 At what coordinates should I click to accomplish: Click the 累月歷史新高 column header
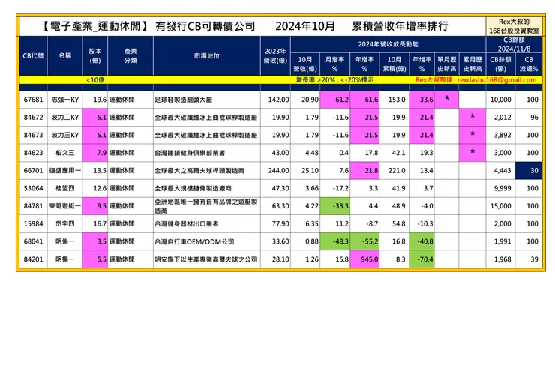(x=472, y=64)
